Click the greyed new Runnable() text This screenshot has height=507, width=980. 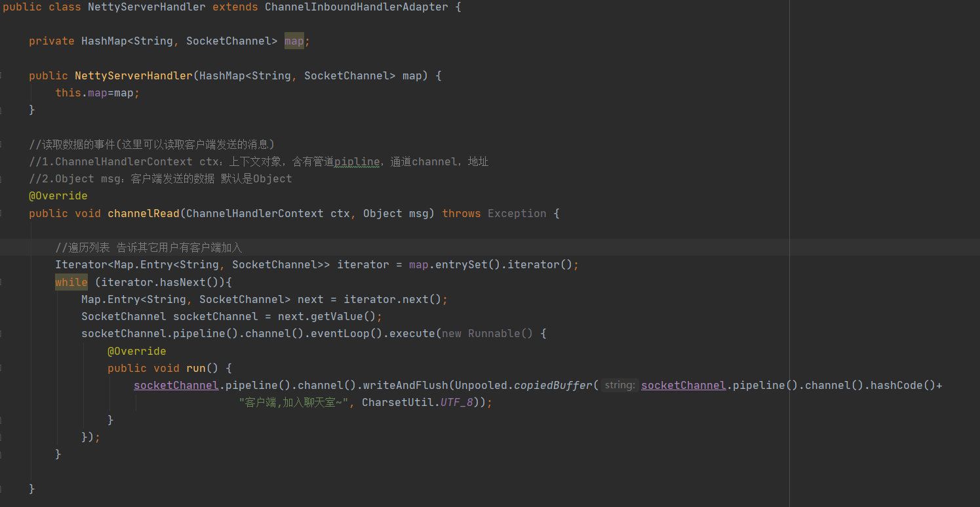[487, 334]
